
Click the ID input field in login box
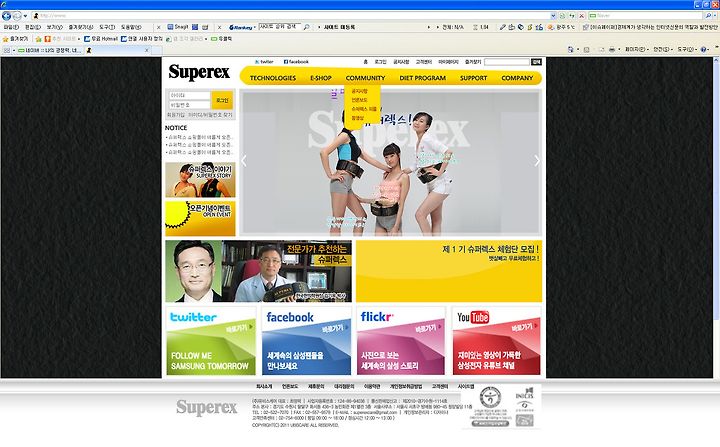coord(189,95)
